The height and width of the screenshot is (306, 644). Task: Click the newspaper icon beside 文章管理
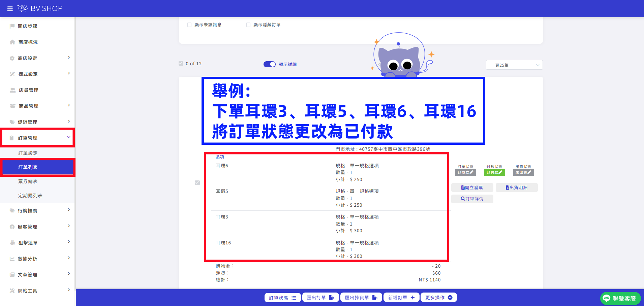pos(12,275)
